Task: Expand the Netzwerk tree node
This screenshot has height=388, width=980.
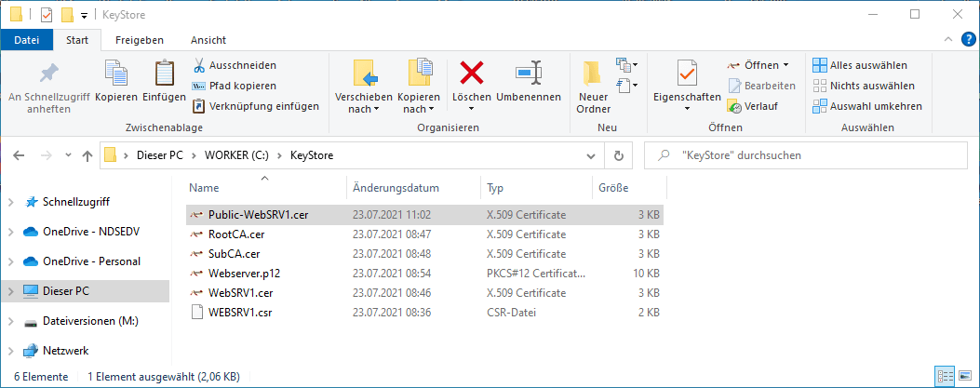Action: click(11, 351)
